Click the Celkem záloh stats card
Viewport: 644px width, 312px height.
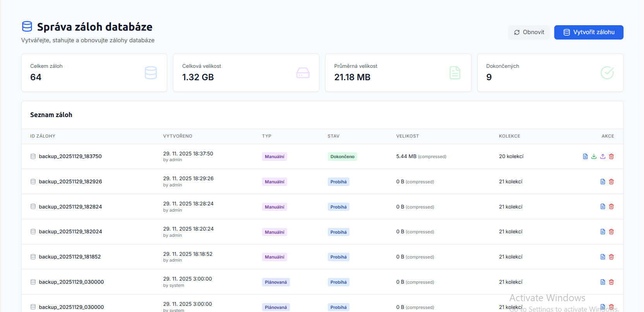pyautogui.click(x=94, y=72)
